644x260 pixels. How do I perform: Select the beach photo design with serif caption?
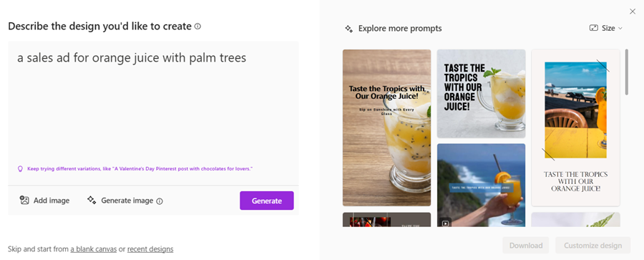tap(575, 128)
